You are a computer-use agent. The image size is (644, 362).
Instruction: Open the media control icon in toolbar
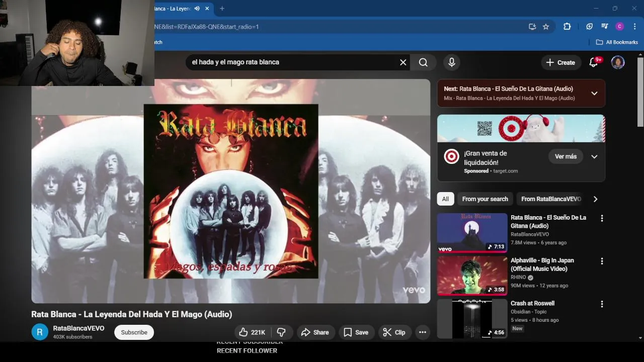(605, 27)
